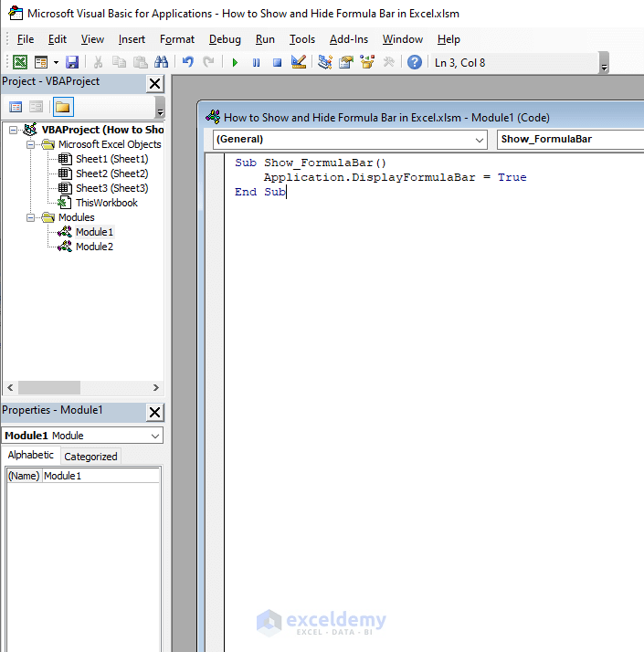Open Project panel toolbar overflow arrow
This screenshot has width=644, height=652.
point(160,107)
